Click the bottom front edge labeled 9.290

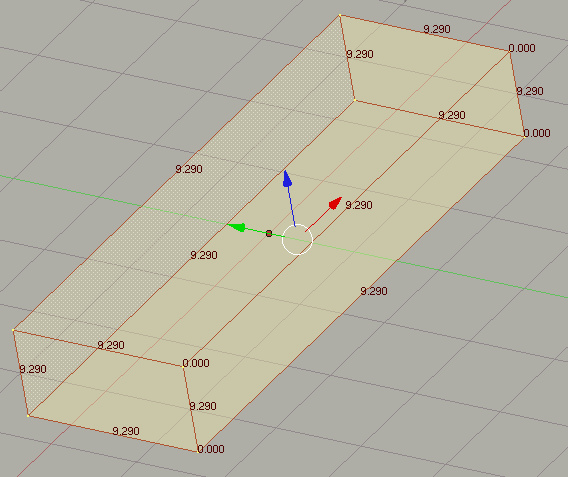(x=113, y=434)
